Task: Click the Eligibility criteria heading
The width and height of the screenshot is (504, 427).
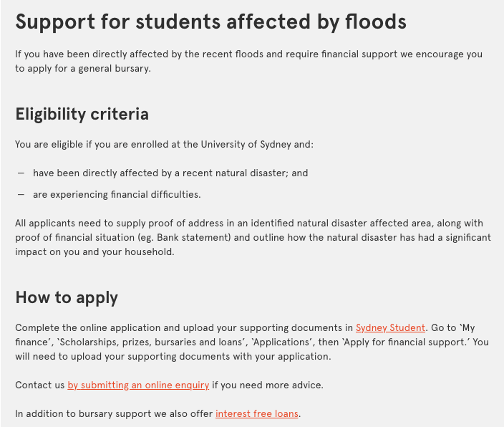Action: 82,114
